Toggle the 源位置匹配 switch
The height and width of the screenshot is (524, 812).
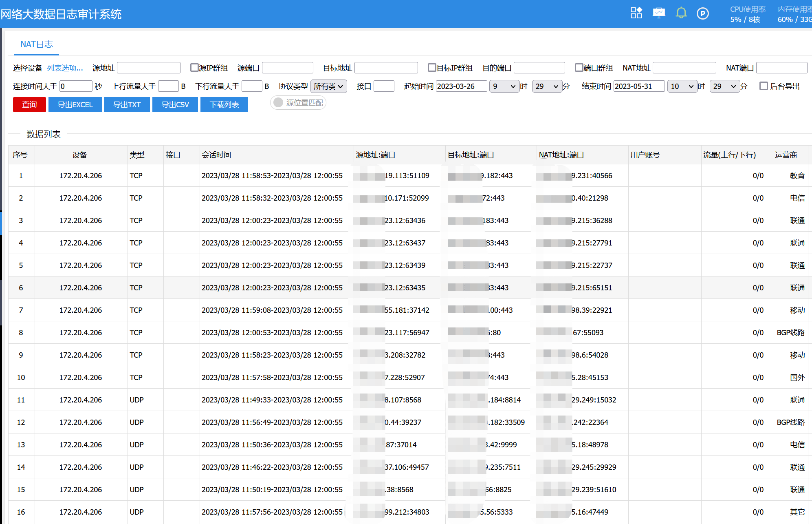click(x=298, y=102)
